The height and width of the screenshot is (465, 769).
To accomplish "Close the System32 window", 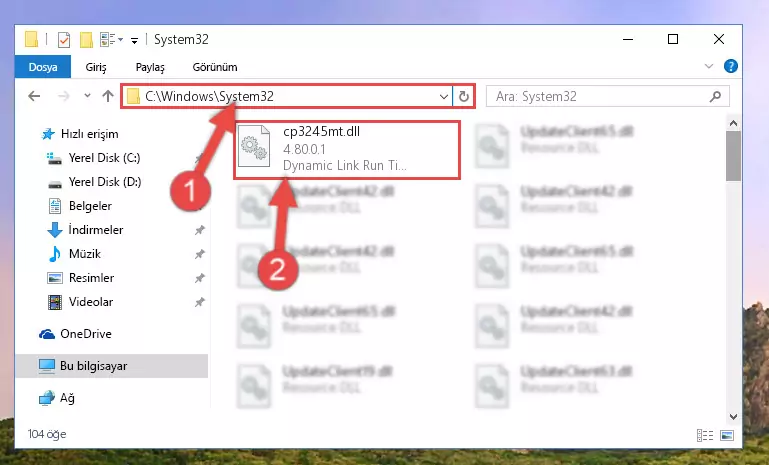I will click(x=718, y=39).
